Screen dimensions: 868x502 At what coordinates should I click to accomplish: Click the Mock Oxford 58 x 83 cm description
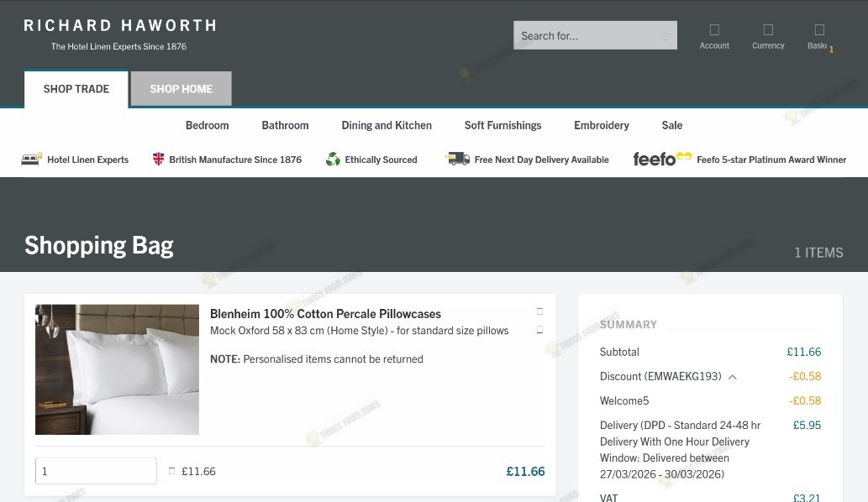pos(360,331)
